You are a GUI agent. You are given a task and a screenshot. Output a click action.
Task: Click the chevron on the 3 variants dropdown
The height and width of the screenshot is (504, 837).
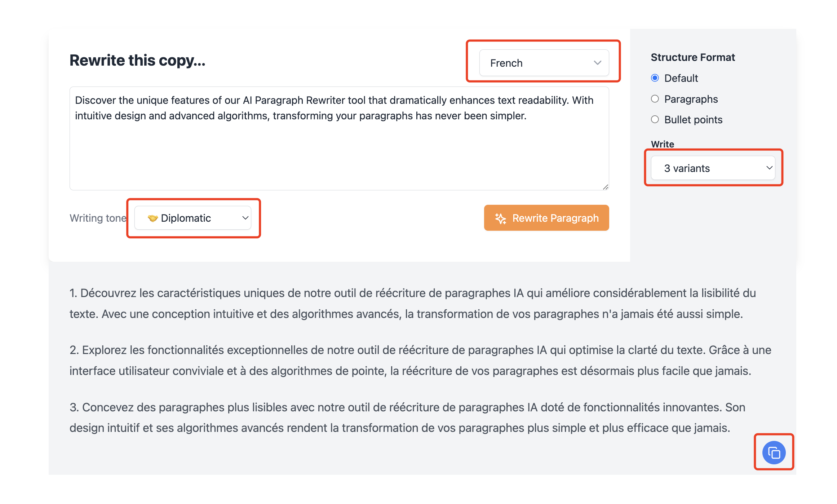(769, 168)
